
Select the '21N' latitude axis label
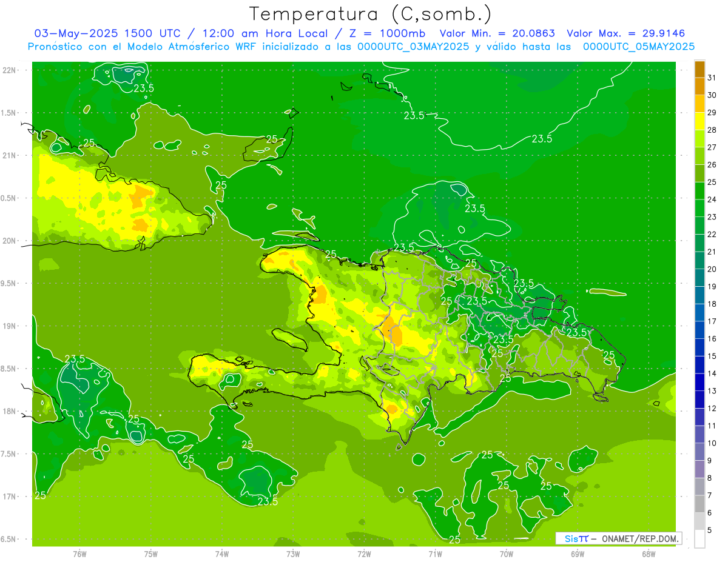(x=10, y=155)
